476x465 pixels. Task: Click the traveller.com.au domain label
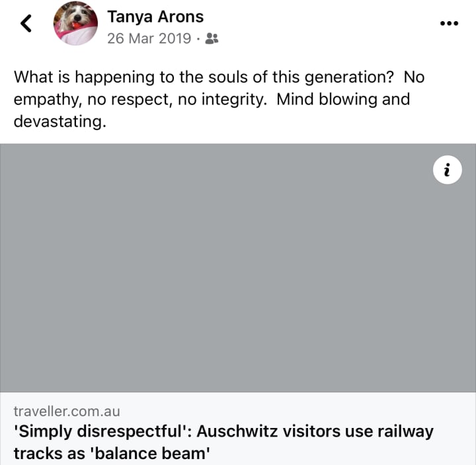pyautogui.click(x=67, y=411)
